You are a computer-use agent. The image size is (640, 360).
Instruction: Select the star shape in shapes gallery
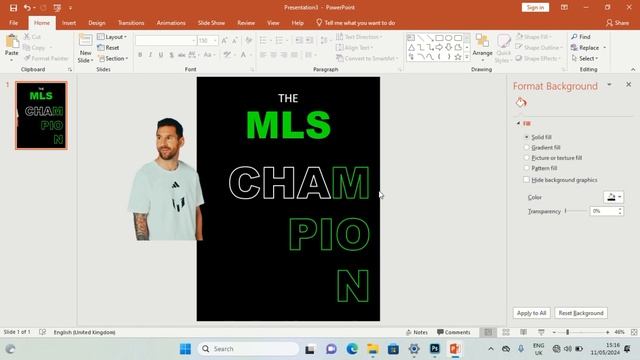click(x=458, y=57)
